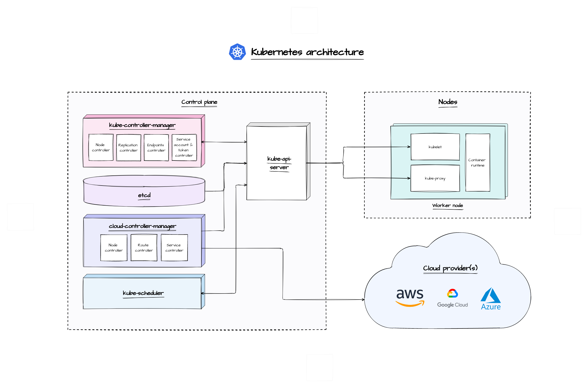Click the kube-controller-manager heading
This screenshot has width=588, height=388.
coord(142,125)
